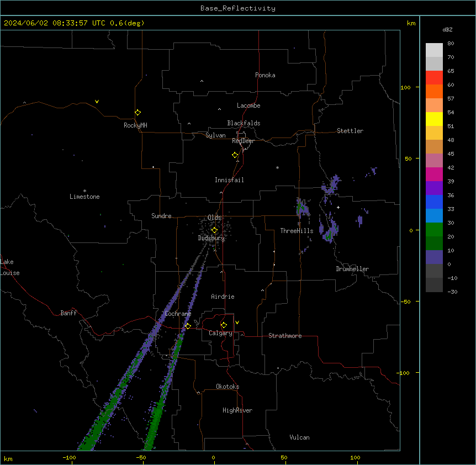
Task: Click the Didsbury label
Action: [x=211, y=238]
